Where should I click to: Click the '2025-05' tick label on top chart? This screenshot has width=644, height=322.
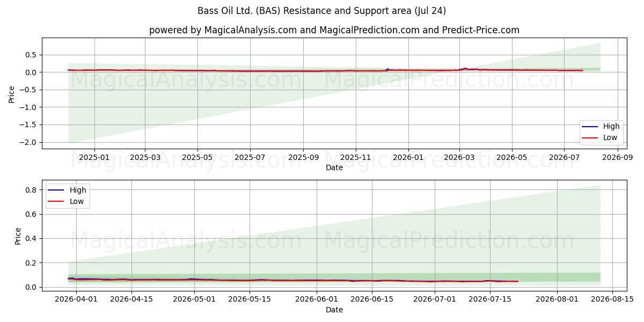197,158
